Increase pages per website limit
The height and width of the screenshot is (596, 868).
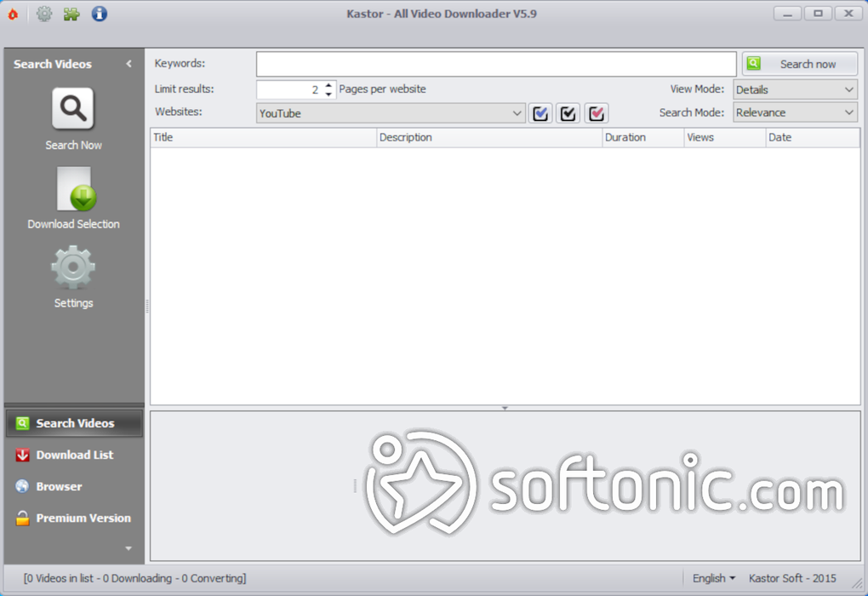coord(328,85)
